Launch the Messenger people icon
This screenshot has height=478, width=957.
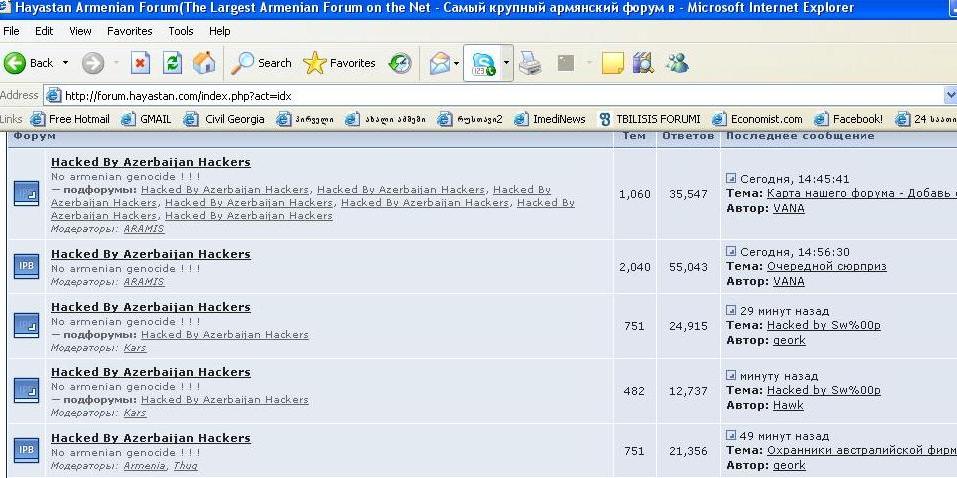(x=677, y=63)
